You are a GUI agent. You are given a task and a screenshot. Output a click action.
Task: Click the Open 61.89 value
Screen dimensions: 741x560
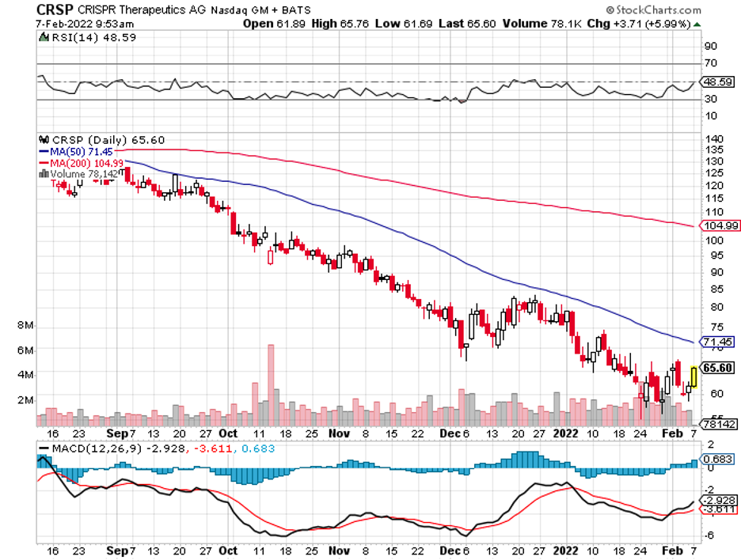[274, 24]
